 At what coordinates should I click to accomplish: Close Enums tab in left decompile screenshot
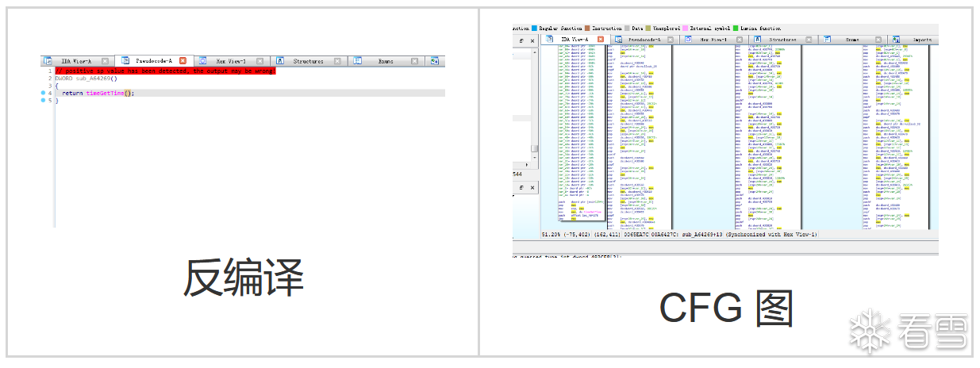[415, 61]
